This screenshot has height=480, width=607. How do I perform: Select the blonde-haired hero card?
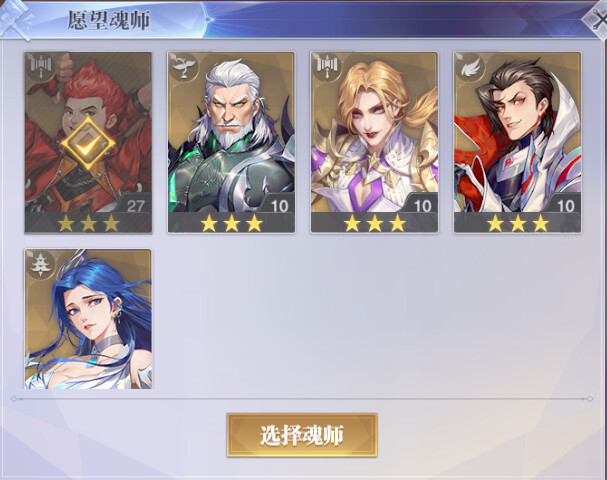[374, 142]
